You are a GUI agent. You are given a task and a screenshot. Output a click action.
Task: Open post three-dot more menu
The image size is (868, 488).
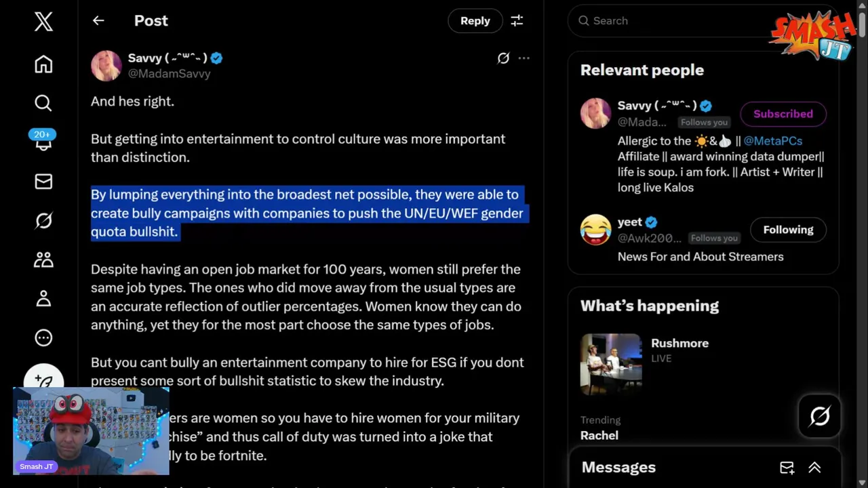[524, 58]
